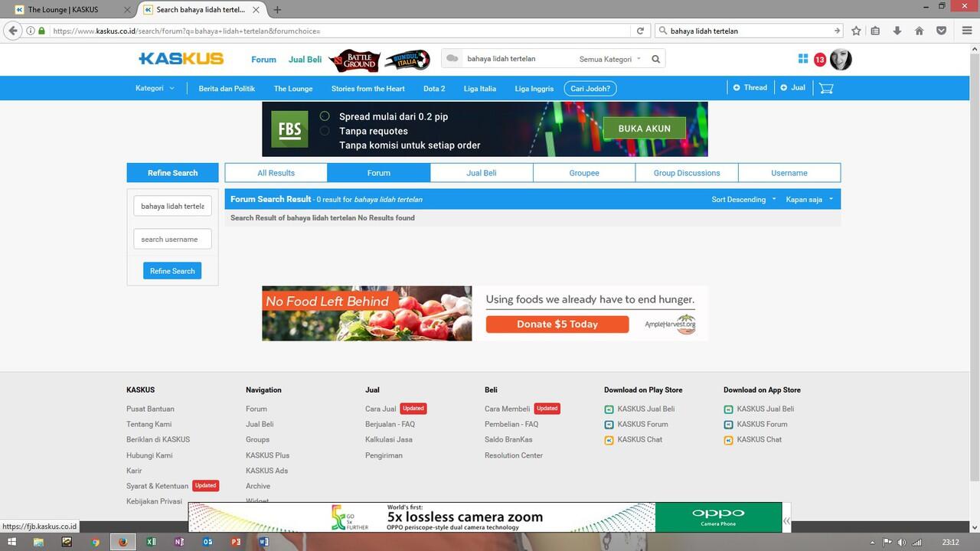Click the Jual button in blue nav bar
This screenshot has height=551, width=980.
point(792,87)
